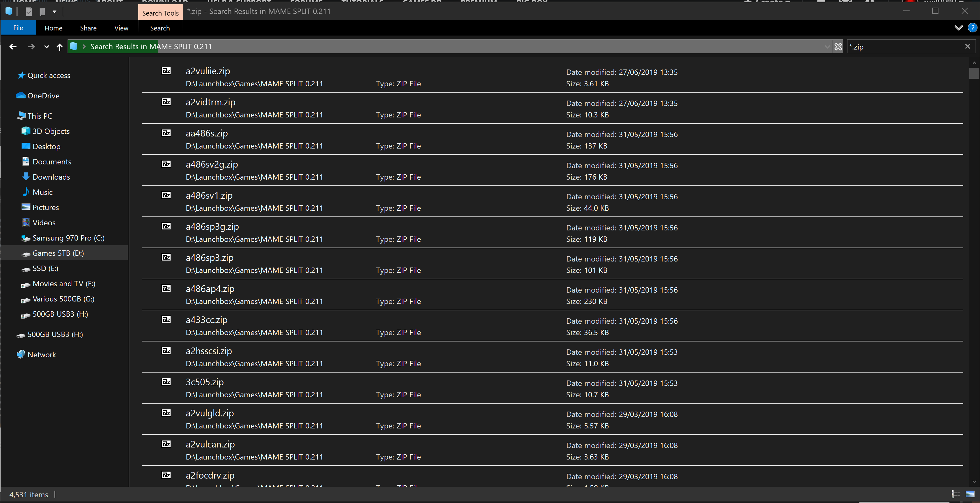Open the View ribbon tab

point(121,28)
